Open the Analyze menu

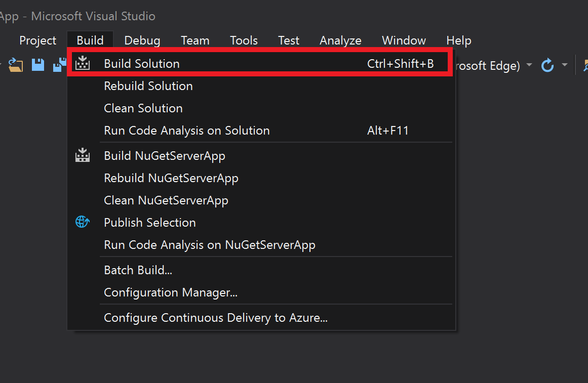click(x=340, y=40)
